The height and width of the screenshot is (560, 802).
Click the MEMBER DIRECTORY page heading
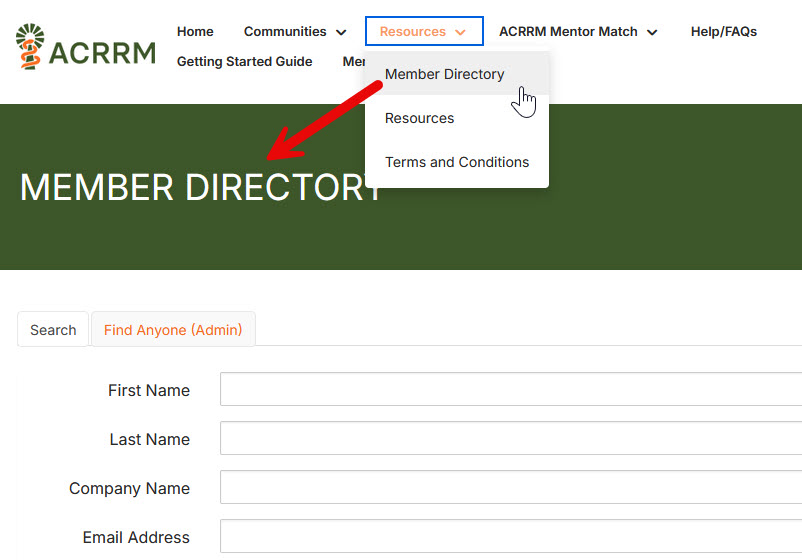[200, 187]
